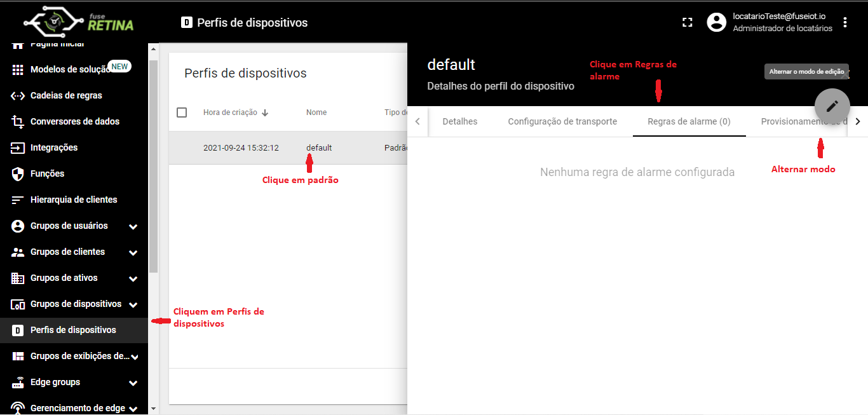Click locatarioTeste@fuseiot.io user label

click(x=779, y=17)
